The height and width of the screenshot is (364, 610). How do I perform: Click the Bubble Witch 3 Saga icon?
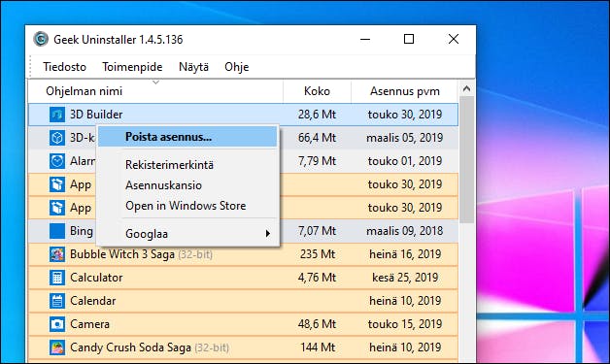coord(57,254)
